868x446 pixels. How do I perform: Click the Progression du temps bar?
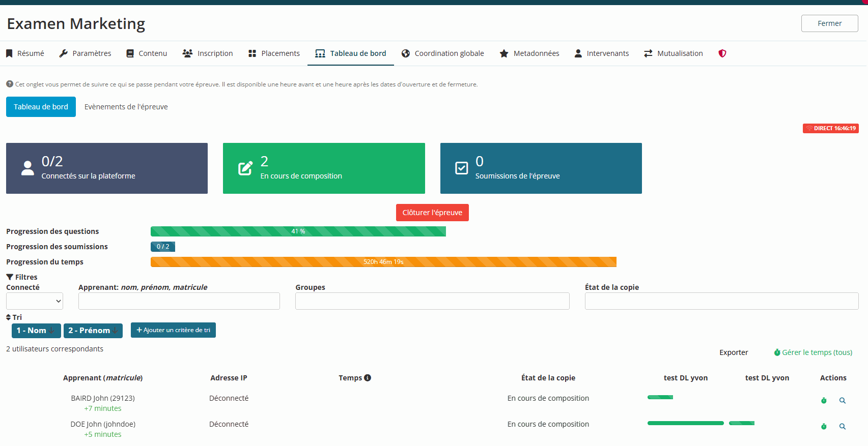tap(383, 262)
